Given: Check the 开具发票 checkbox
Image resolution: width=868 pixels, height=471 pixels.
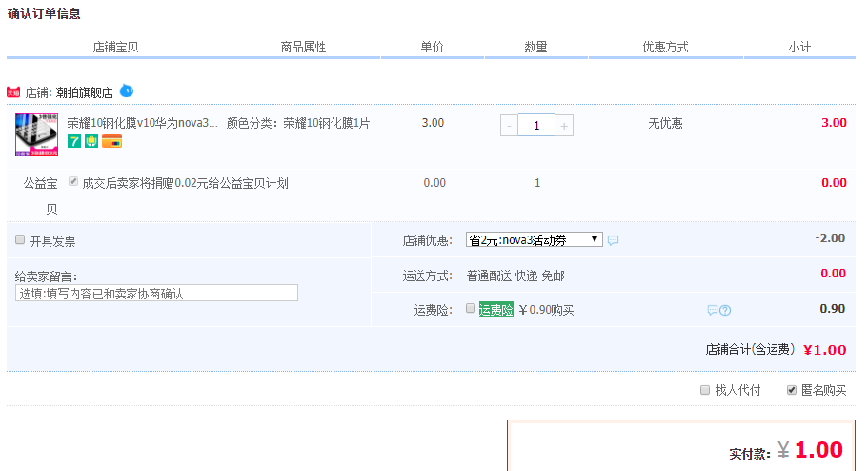Looking at the screenshot, I should [x=20, y=239].
